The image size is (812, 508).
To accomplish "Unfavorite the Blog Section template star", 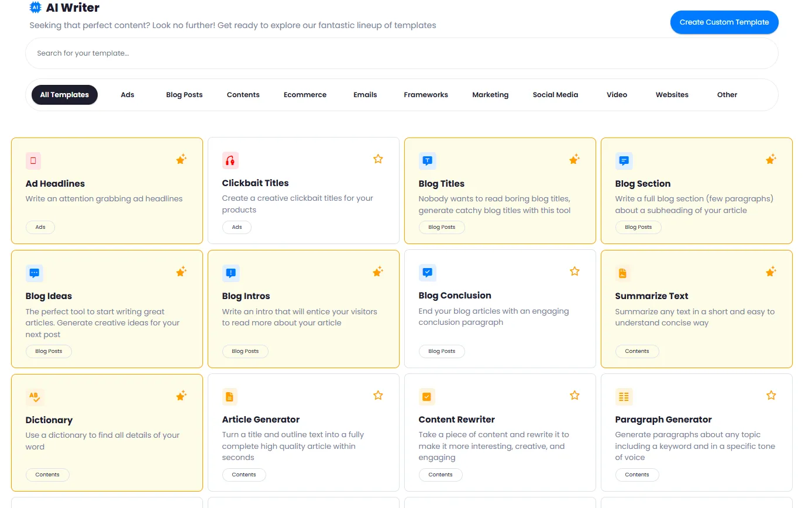I will pyautogui.click(x=771, y=159).
